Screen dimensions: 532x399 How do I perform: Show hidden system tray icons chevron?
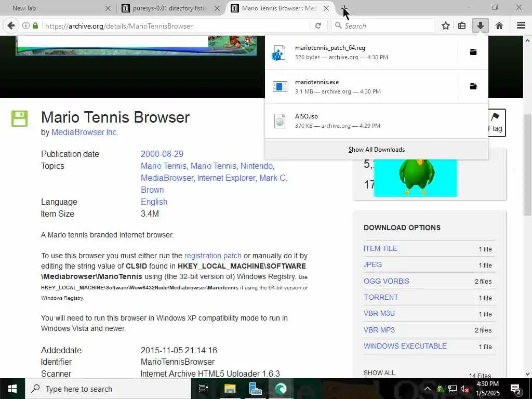427,389
